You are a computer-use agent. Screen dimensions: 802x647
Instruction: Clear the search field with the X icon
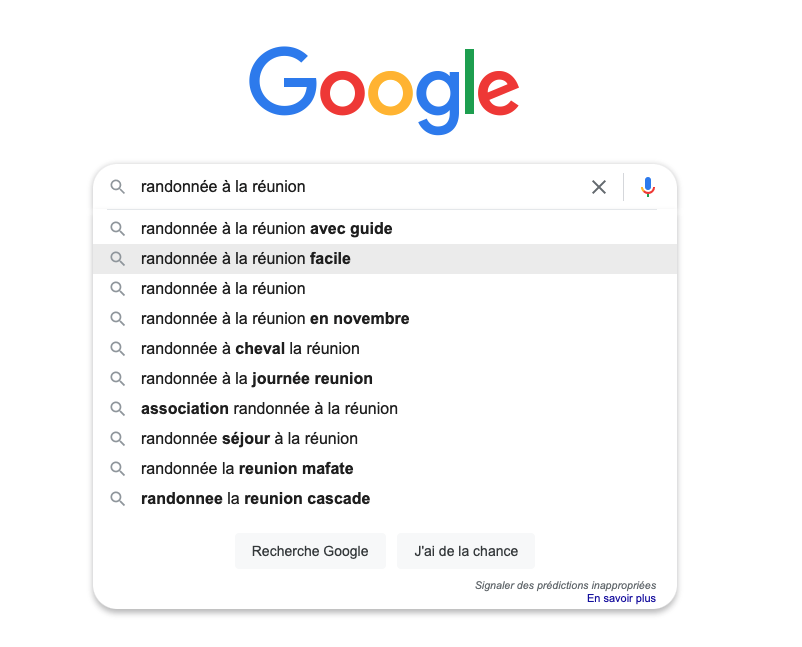pyautogui.click(x=599, y=187)
